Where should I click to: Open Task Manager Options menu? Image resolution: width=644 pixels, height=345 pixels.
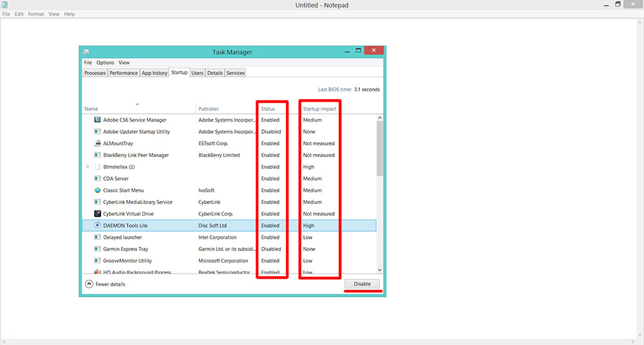[105, 62]
